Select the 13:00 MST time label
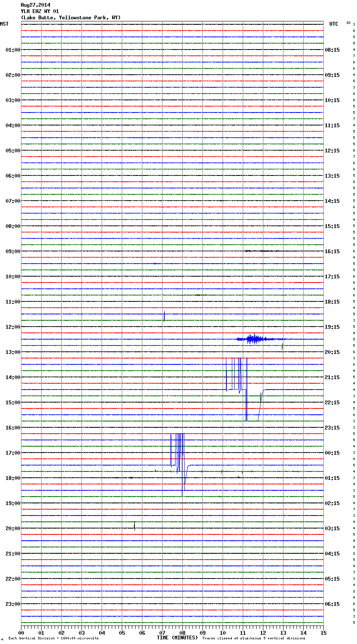 click(13, 352)
